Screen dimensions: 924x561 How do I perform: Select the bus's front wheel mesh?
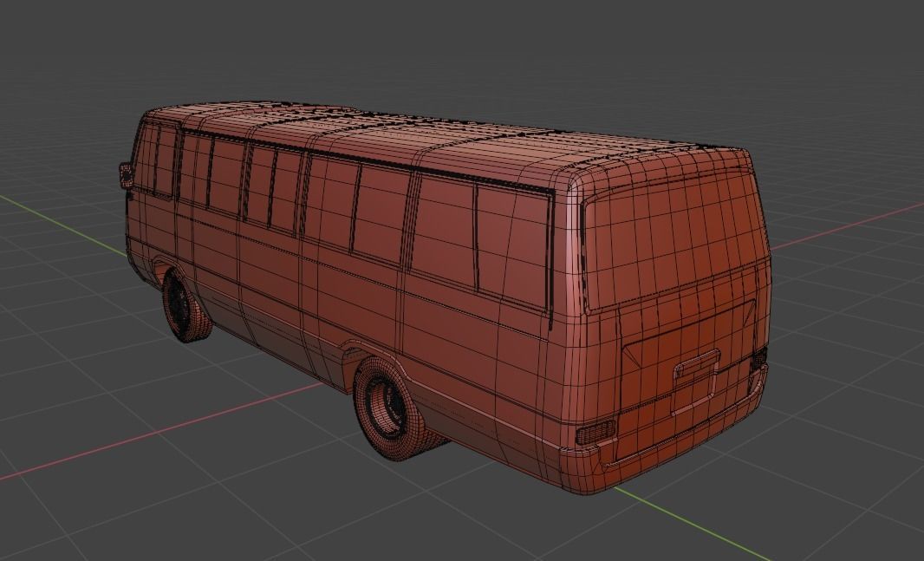click(x=186, y=306)
